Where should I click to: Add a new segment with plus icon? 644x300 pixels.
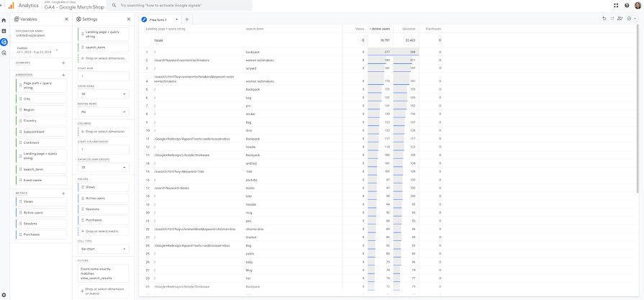[x=63, y=63]
